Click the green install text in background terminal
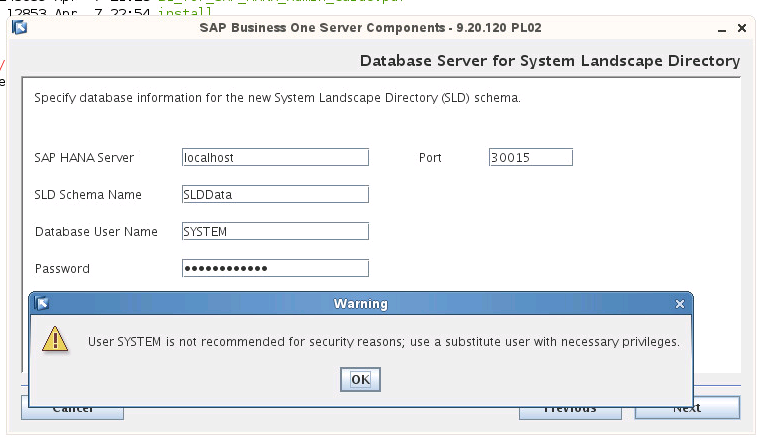Viewport: 761px width, 445px height. [185, 11]
